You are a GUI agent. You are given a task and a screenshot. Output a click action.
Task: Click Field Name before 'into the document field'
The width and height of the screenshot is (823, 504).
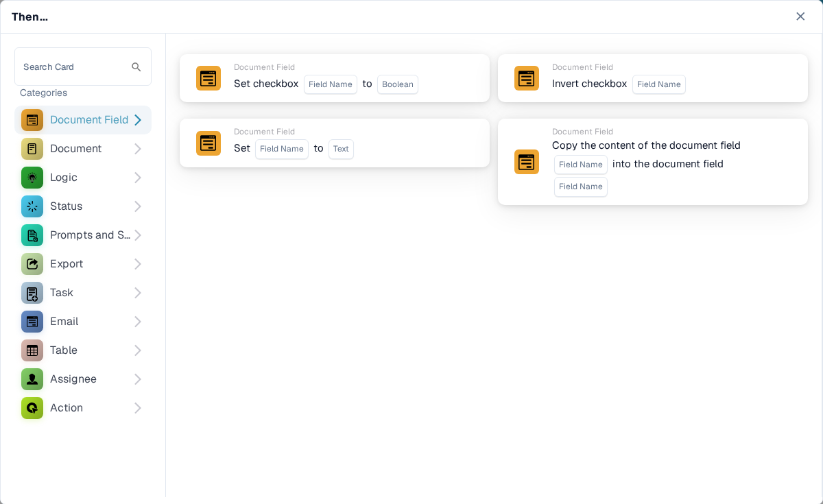[581, 165]
